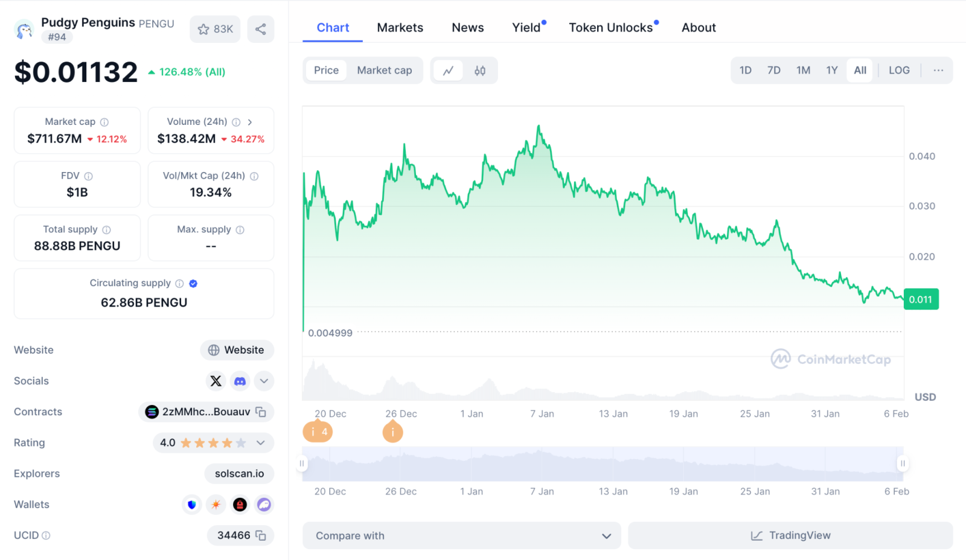This screenshot has height=560, width=966.
Task: Grab the left range slider handle
Action: (x=302, y=463)
